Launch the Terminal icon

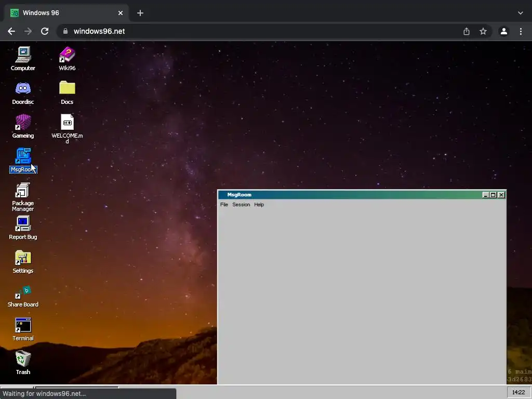pyautogui.click(x=23, y=329)
